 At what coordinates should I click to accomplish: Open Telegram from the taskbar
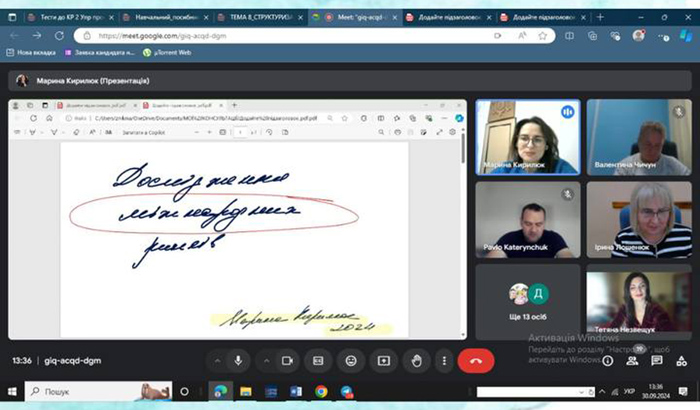point(346,392)
